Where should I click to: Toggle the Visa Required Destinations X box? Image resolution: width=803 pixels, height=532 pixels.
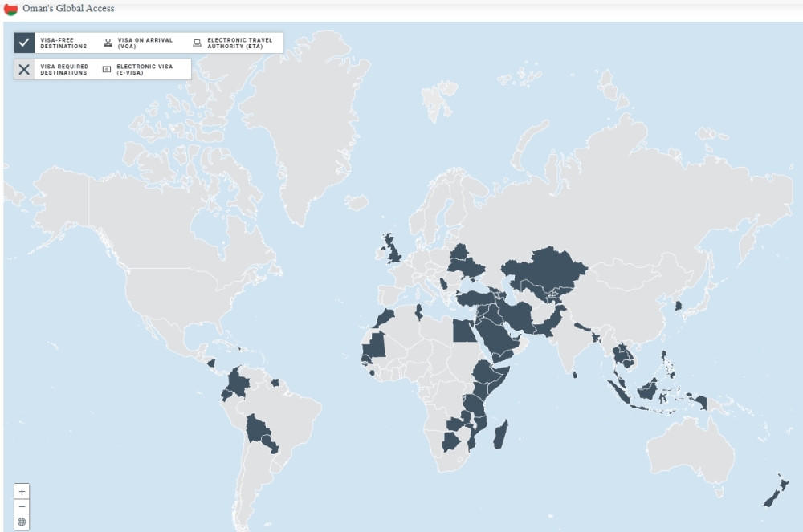(24, 69)
